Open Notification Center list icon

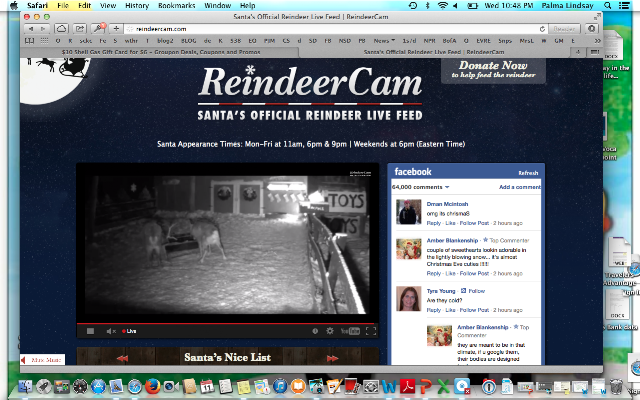tap(624, 6)
